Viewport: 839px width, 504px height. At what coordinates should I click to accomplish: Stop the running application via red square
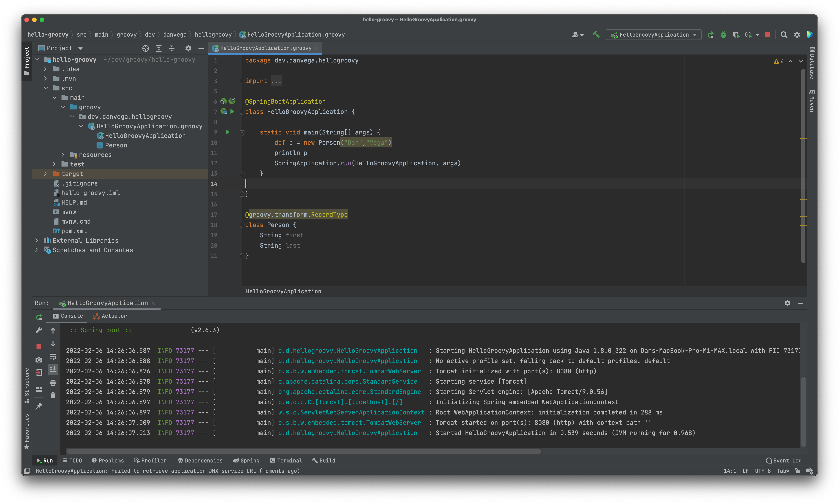point(767,35)
